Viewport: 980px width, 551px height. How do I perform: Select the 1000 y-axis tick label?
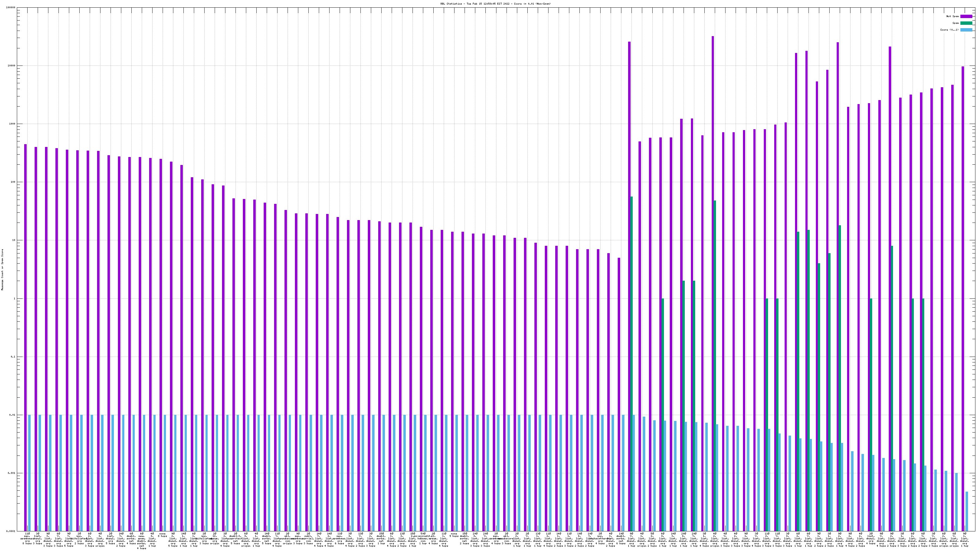pyautogui.click(x=13, y=124)
